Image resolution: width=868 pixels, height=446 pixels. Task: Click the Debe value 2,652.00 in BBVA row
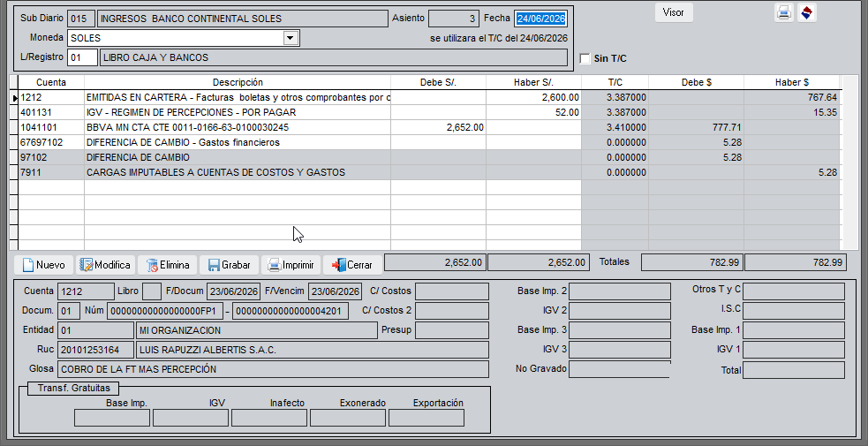[465, 127]
